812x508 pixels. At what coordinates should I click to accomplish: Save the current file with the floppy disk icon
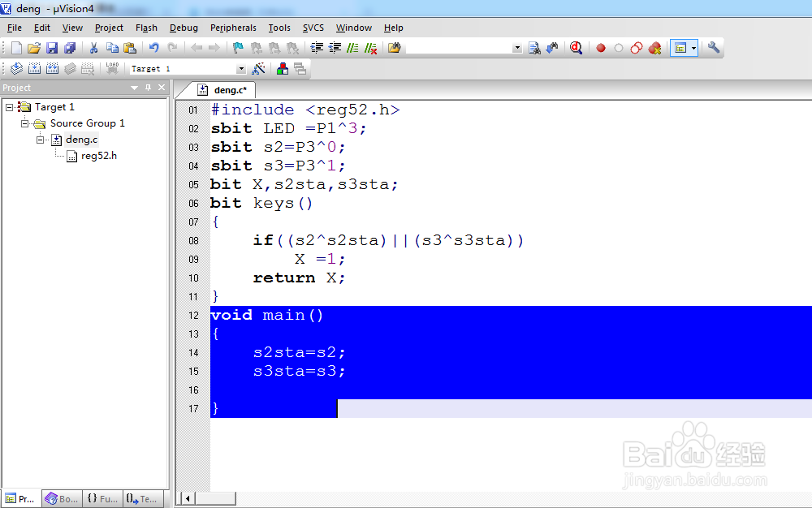click(52, 48)
